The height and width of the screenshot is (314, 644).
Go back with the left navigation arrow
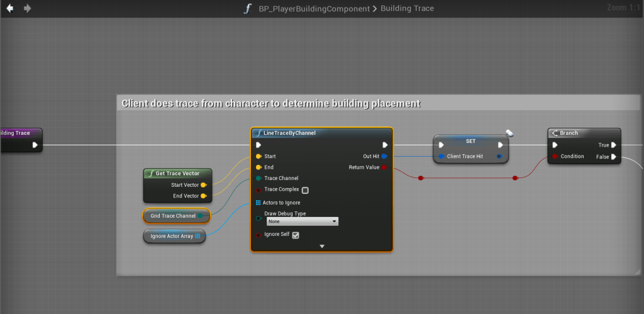(9, 8)
